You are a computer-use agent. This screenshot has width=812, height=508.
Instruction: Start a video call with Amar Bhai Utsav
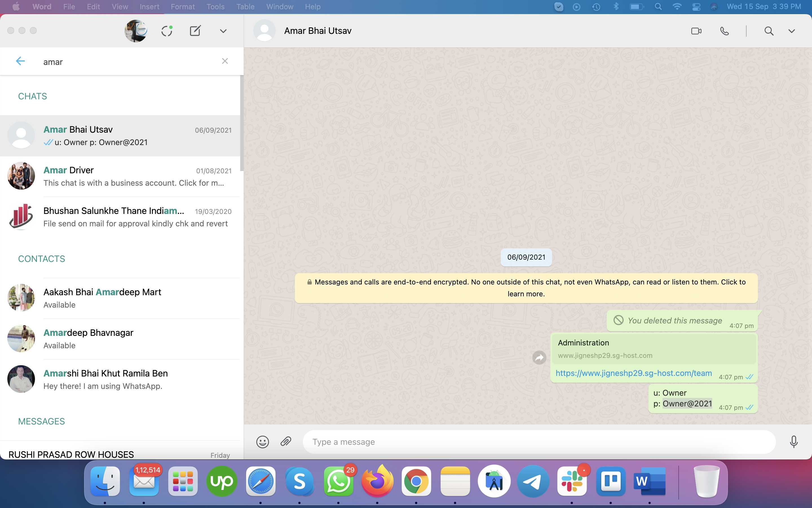tap(696, 31)
